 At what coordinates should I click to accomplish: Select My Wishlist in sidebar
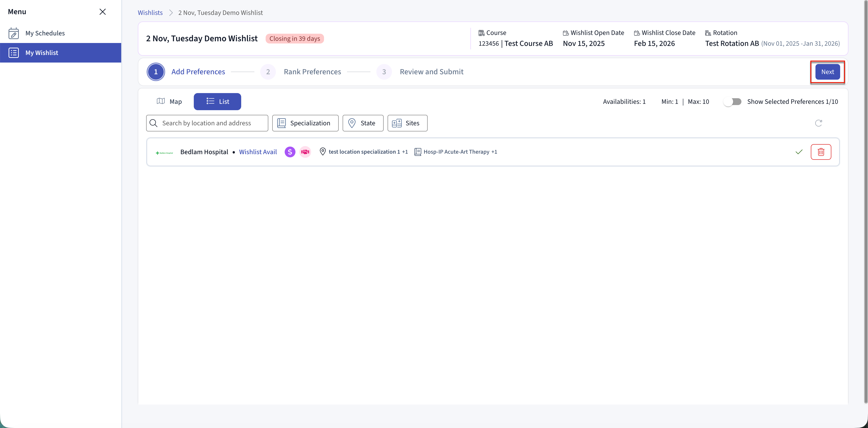click(42, 53)
